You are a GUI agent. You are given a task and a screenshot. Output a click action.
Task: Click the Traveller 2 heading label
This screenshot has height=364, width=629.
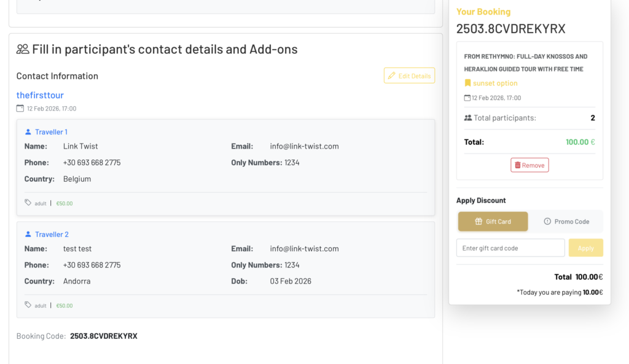tap(52, 234)
